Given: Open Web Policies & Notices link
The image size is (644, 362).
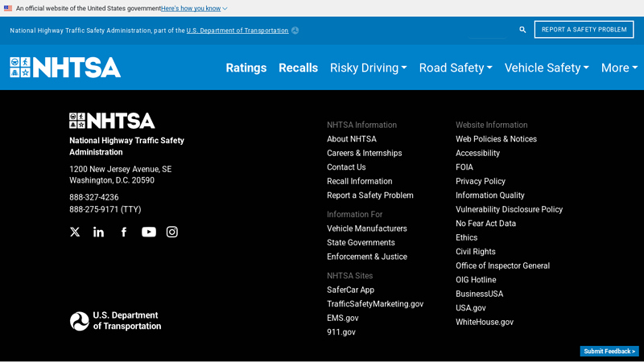Looking at the screenshot, I should coord(496,139).
